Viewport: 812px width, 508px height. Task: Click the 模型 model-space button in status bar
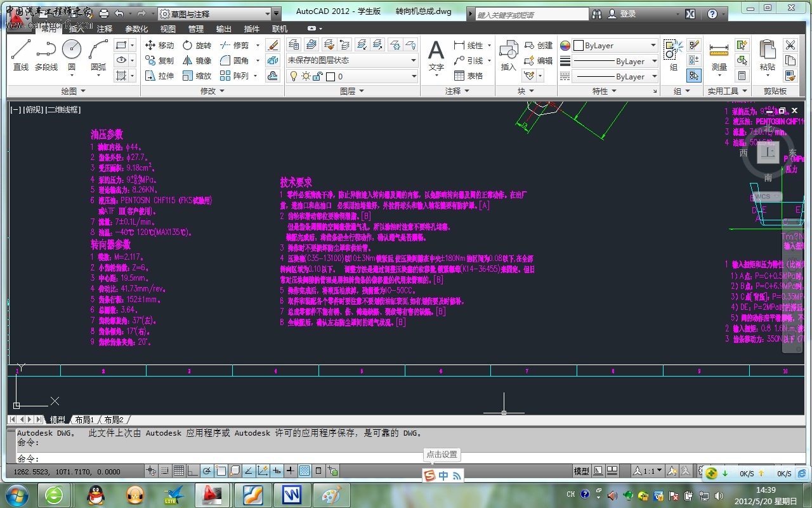581,471
